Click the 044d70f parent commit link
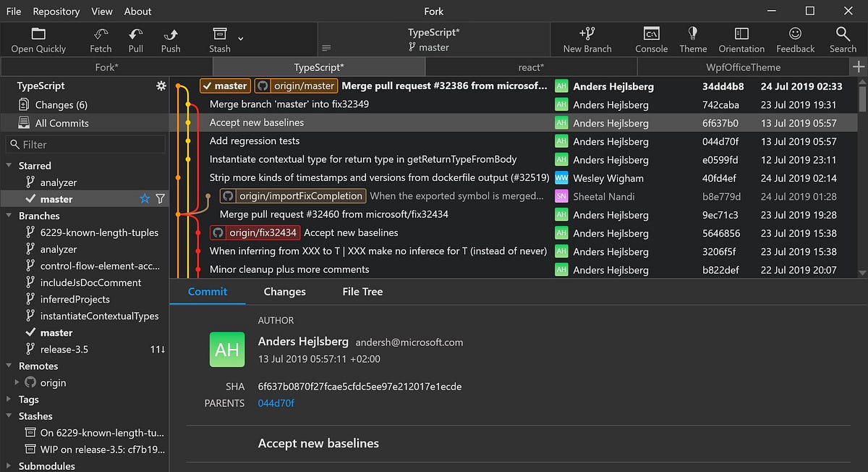868x472 pixels. [276, 403]
